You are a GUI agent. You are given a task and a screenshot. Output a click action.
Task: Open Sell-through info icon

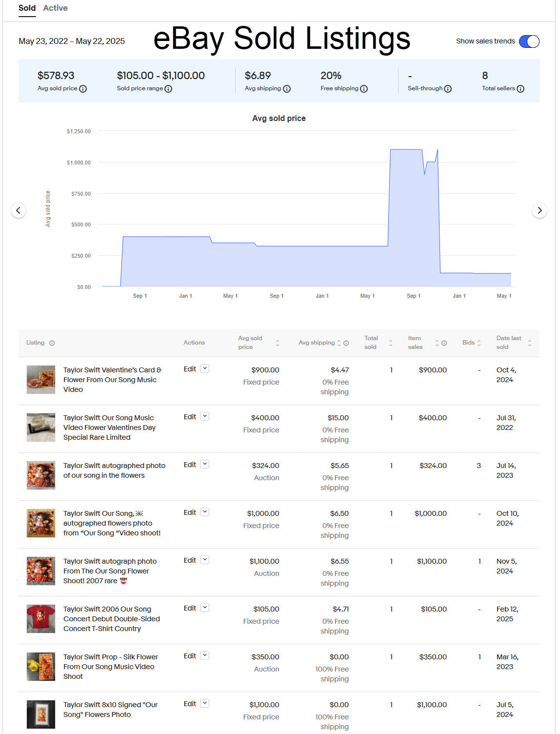448,89
